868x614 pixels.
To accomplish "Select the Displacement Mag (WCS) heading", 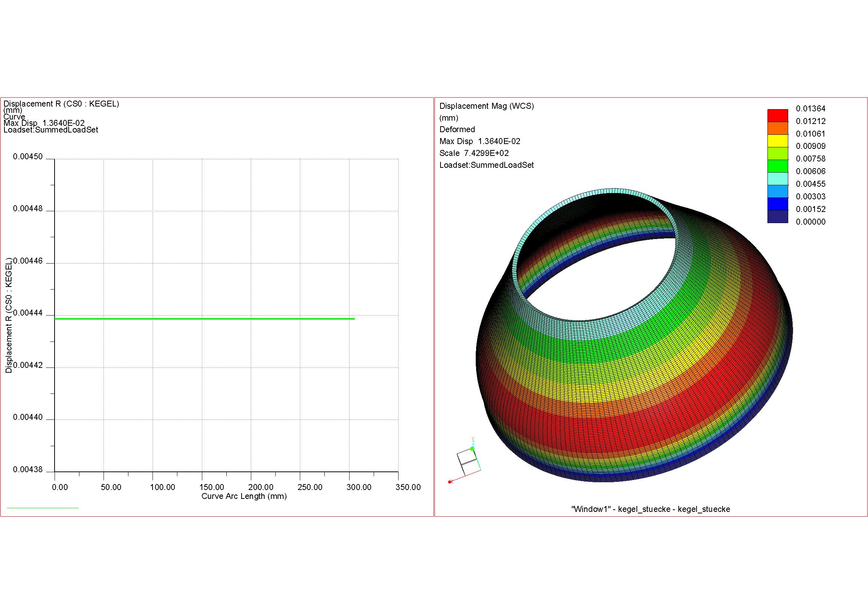I will click(486, 106).
